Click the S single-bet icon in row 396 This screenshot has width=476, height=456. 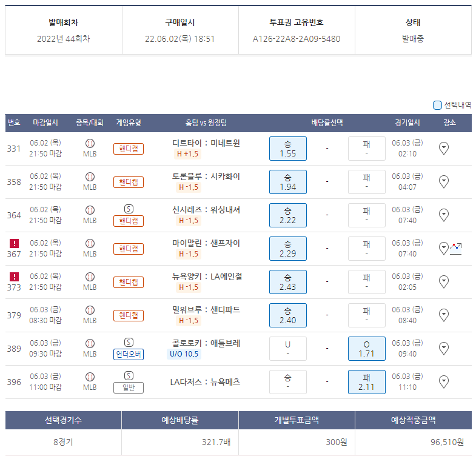(x=129, y=376)
